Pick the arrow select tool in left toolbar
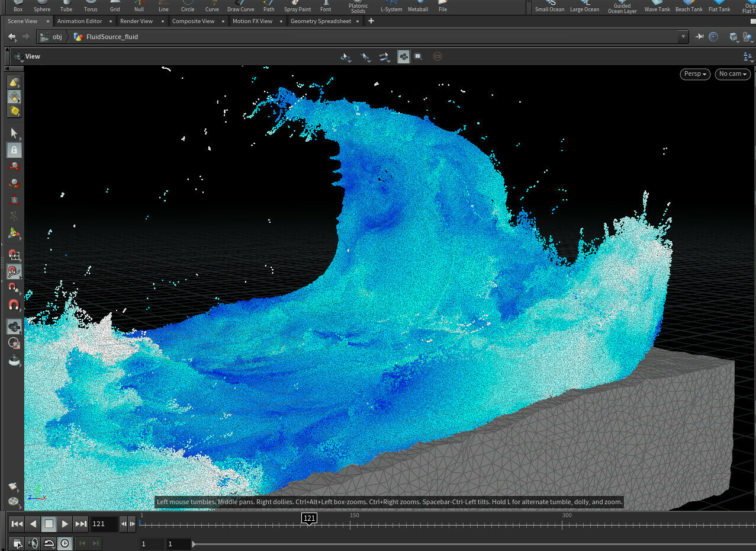756x551 pixels. [x=14, y=133]
